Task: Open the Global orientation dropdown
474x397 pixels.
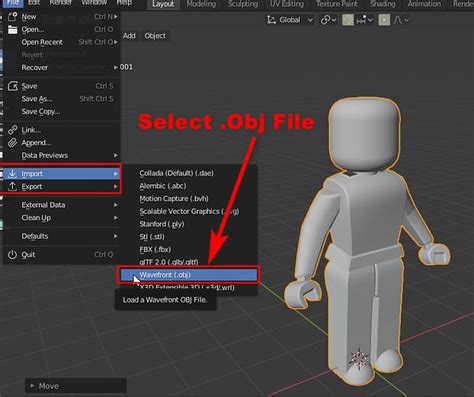Action: click(x=290, y=20)
